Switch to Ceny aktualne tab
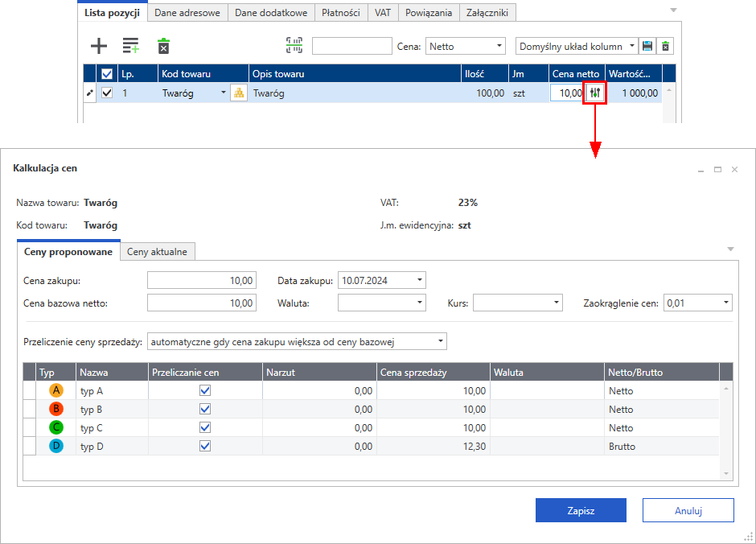 coord(158,252)
